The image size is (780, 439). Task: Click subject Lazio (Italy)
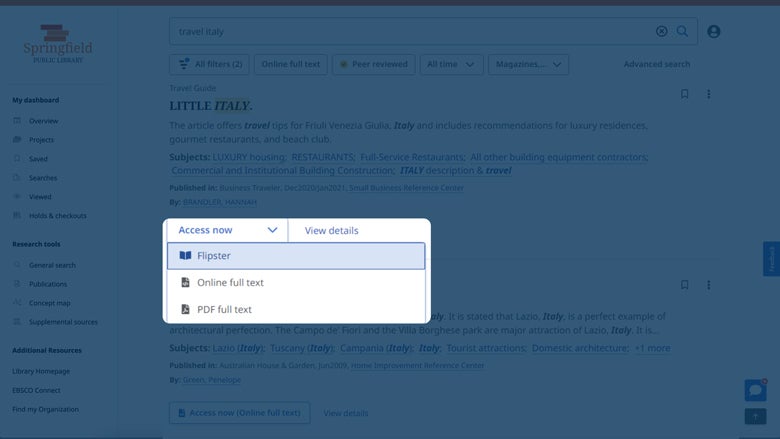coord(238,348)
